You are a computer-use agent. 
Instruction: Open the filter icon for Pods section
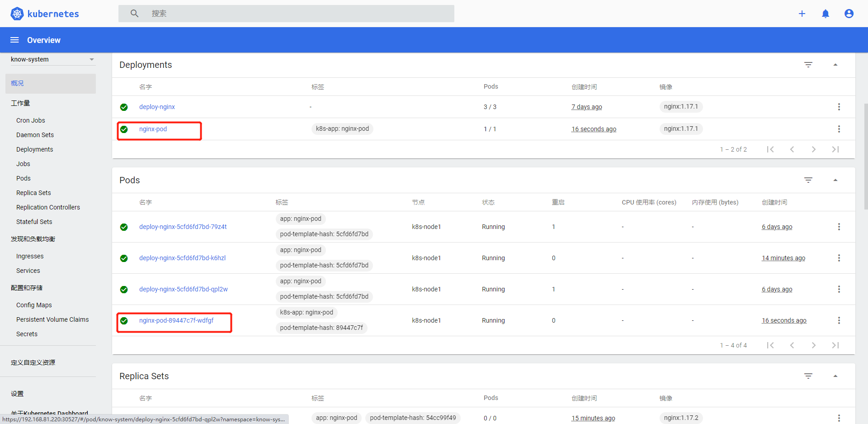point(809,180)
